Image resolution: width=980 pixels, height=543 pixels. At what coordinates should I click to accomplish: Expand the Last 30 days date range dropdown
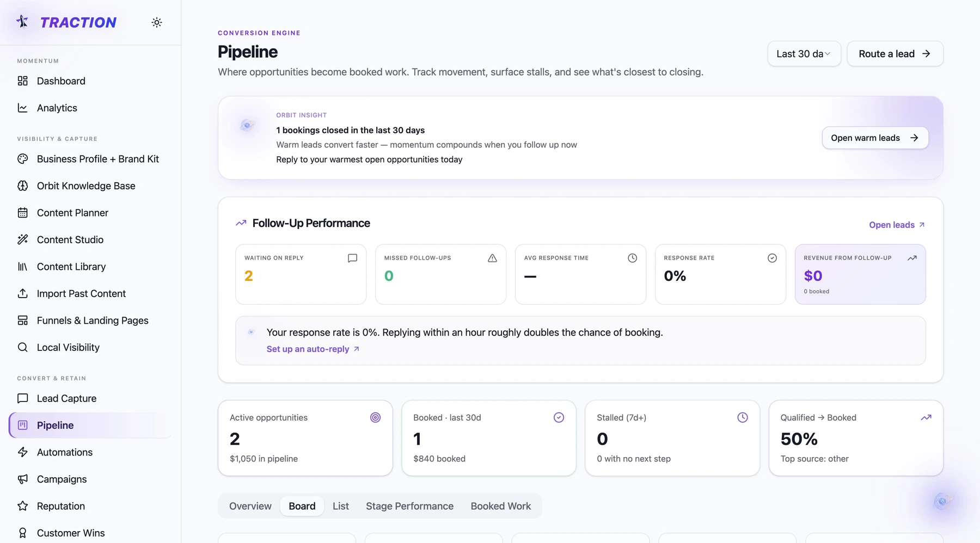804,54
